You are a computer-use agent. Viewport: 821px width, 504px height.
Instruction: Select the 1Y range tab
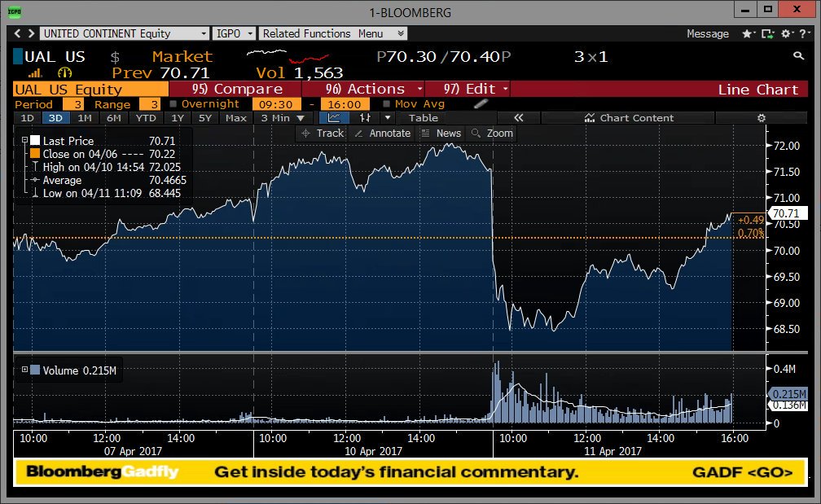pyautogui.click(x=178, y=118)
